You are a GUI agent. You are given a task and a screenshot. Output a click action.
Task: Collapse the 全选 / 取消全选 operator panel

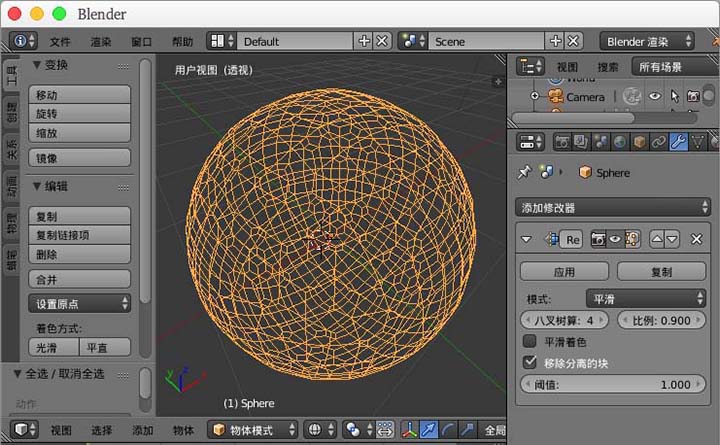[17, 373]
